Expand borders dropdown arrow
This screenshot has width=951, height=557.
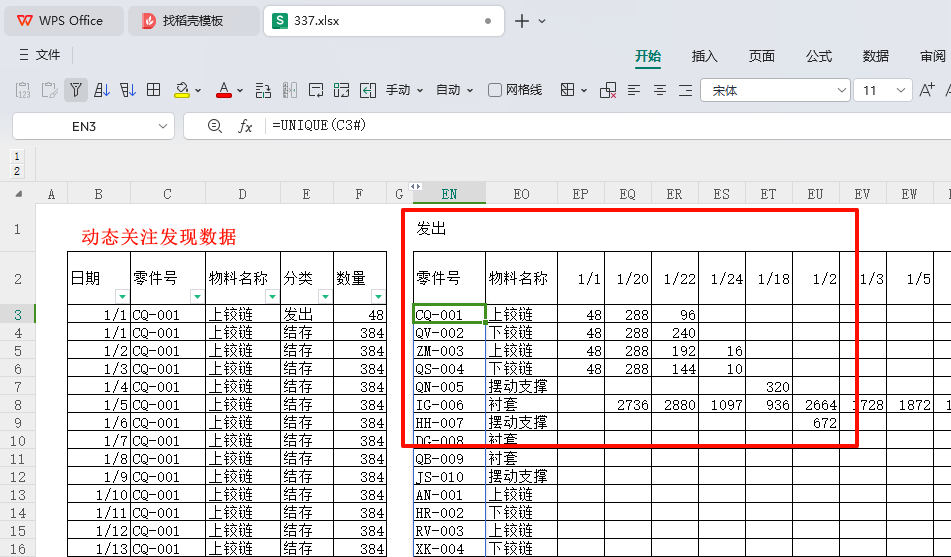[583, 91]
